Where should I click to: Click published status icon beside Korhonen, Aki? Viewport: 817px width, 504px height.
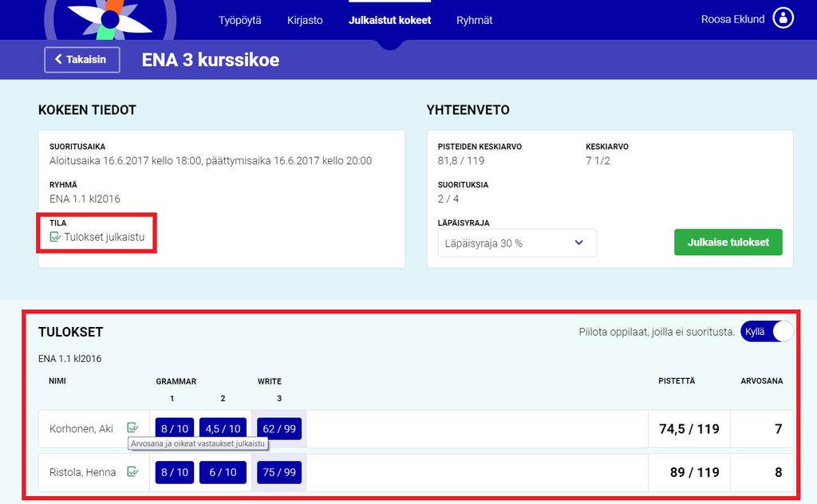click(133, 428)
